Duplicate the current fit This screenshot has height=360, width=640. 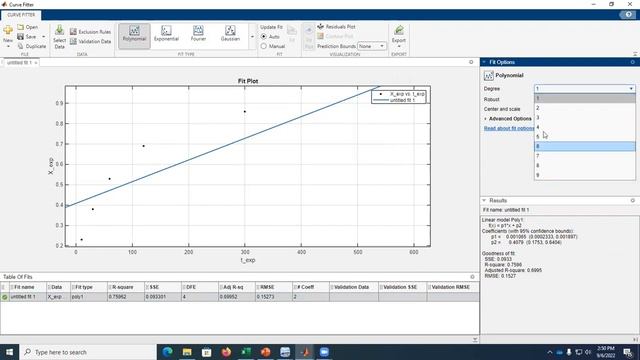(x=32, y=46)
